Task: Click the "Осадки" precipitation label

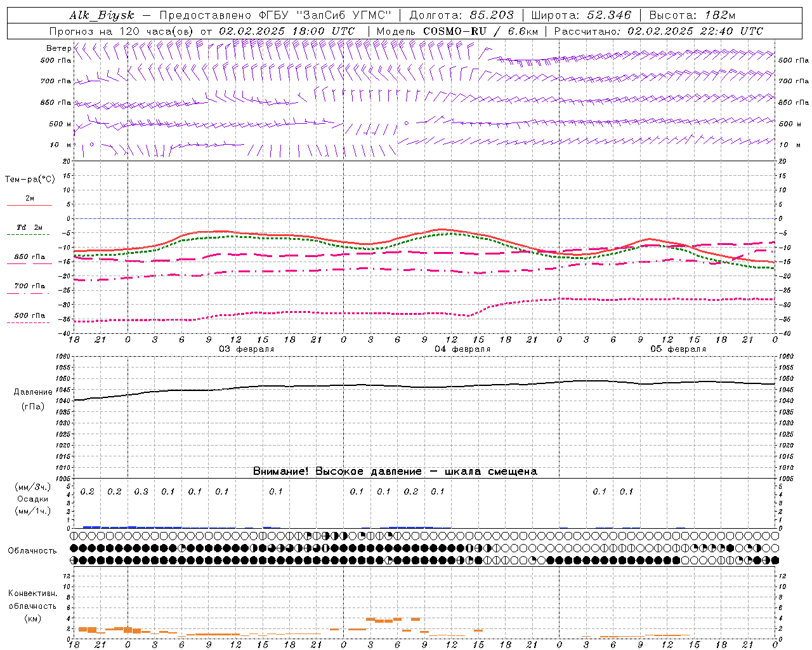Action: (32, 499)
